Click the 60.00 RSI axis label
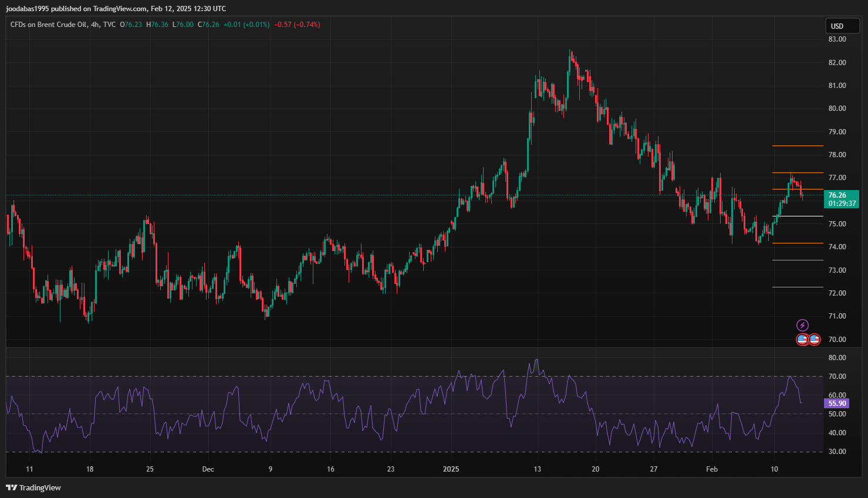This screenshot has width=868, height=498. [x=837, y=395]
